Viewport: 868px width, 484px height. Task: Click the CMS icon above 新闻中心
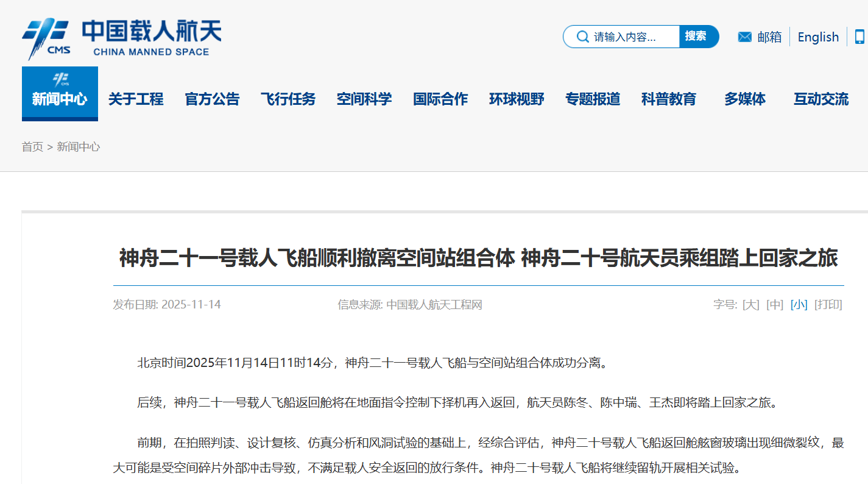[x=60, y=79]
